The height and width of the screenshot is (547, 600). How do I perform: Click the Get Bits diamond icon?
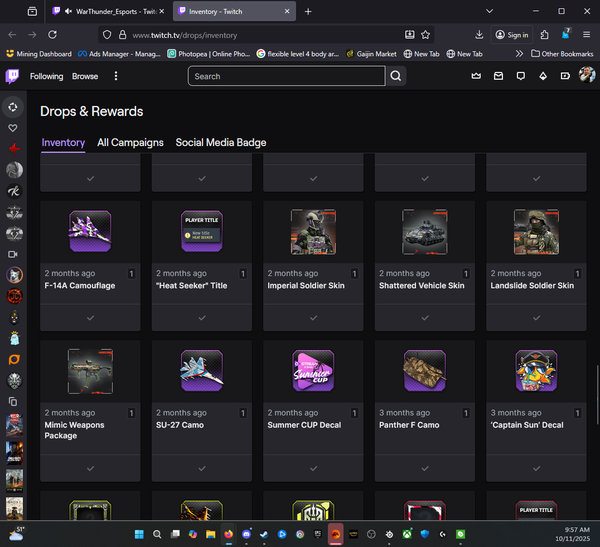point(543,76)
